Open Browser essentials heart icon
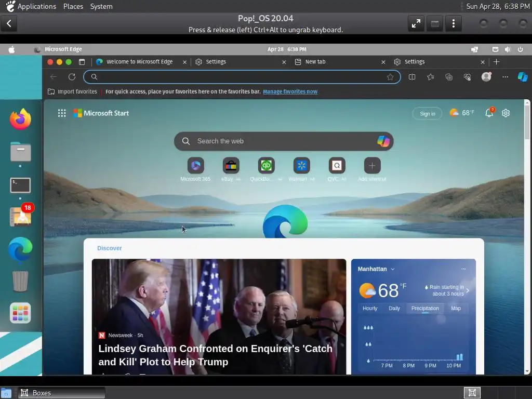The width and height of the screenshot is (532, 399). coord(467,77)
